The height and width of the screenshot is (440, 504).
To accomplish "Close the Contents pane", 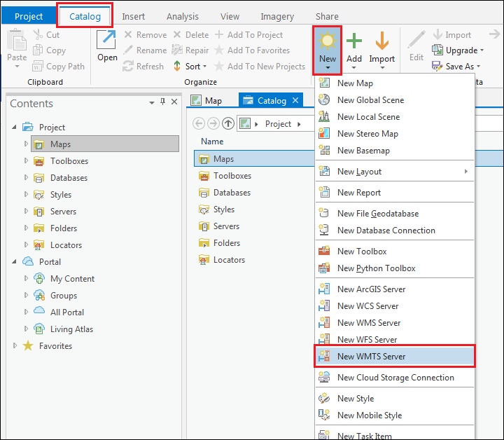I will tap(174, 102).
